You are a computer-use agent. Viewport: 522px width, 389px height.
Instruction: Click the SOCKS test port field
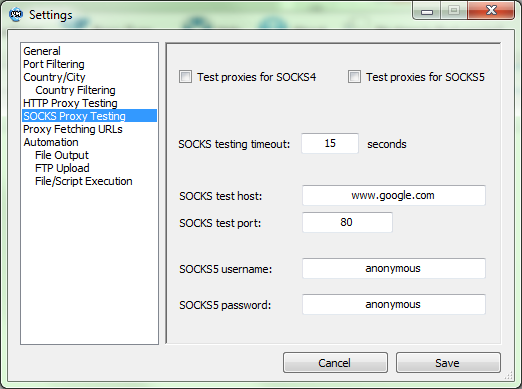(x=347, y=222)
